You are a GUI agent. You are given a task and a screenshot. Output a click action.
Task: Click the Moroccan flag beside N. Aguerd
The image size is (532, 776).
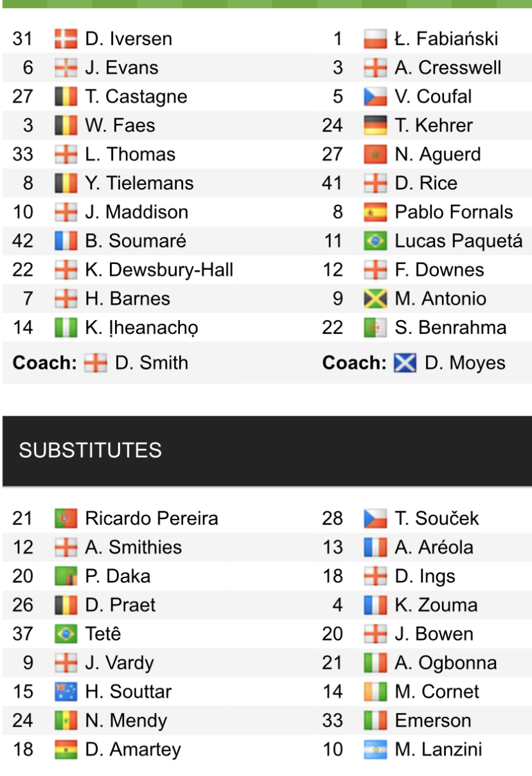[375, 154]
